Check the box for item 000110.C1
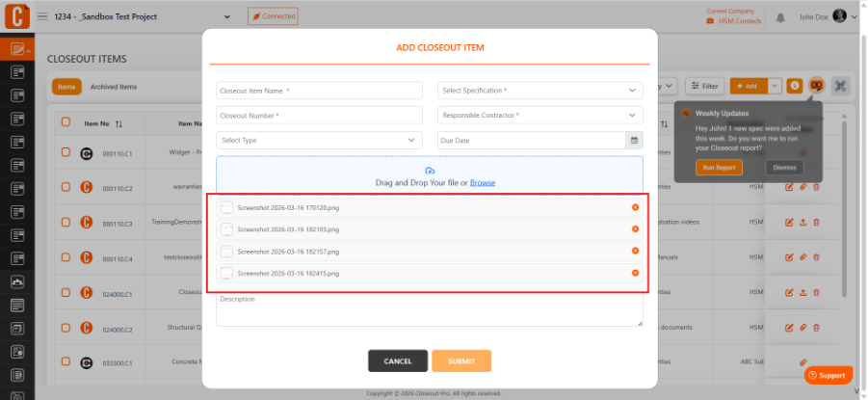The width and height of the screenshot is (868, 400). [66, 151]
